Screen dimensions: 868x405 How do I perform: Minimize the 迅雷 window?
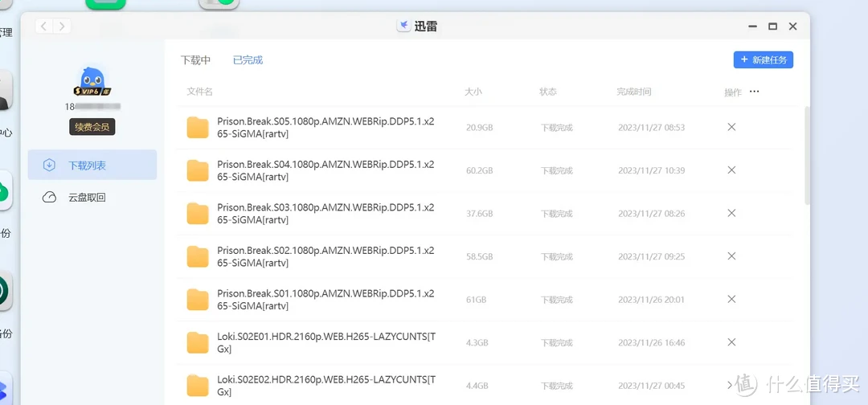(752, 27)
